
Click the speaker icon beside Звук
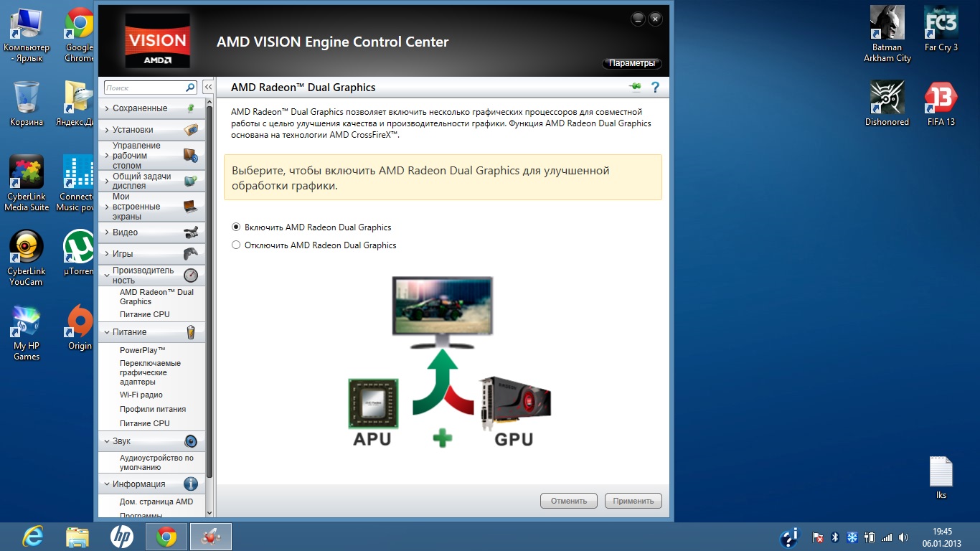pos(190,441)
